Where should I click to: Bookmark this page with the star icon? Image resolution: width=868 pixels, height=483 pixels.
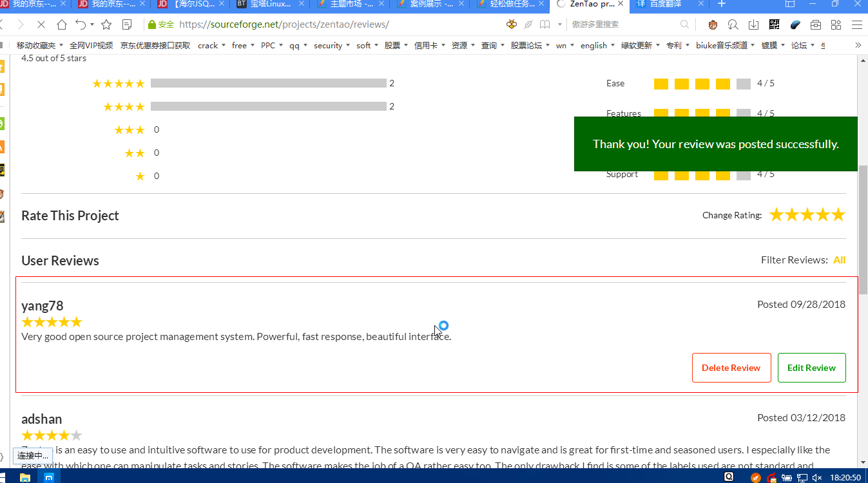pos(106,24)
